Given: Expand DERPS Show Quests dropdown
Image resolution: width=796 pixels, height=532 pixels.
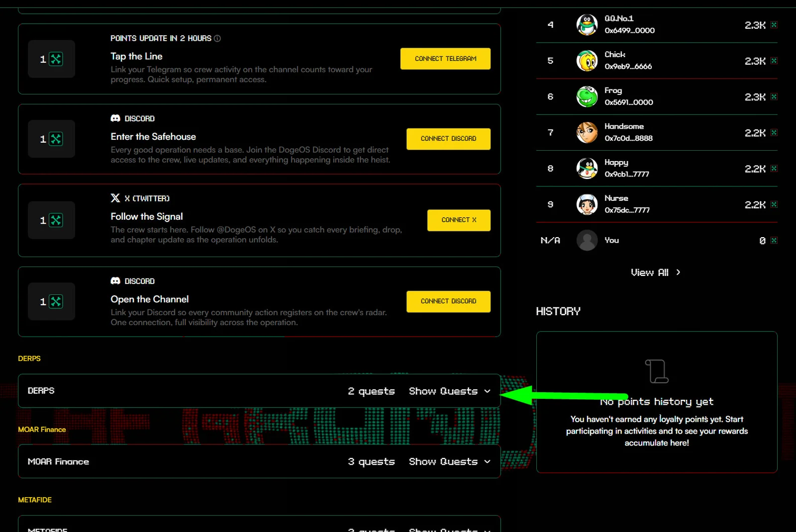Looking at the screenshot, I should click(450, 391).
